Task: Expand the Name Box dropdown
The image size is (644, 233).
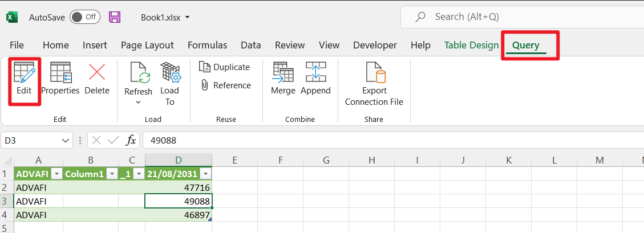Action: [x=66, y=140]
